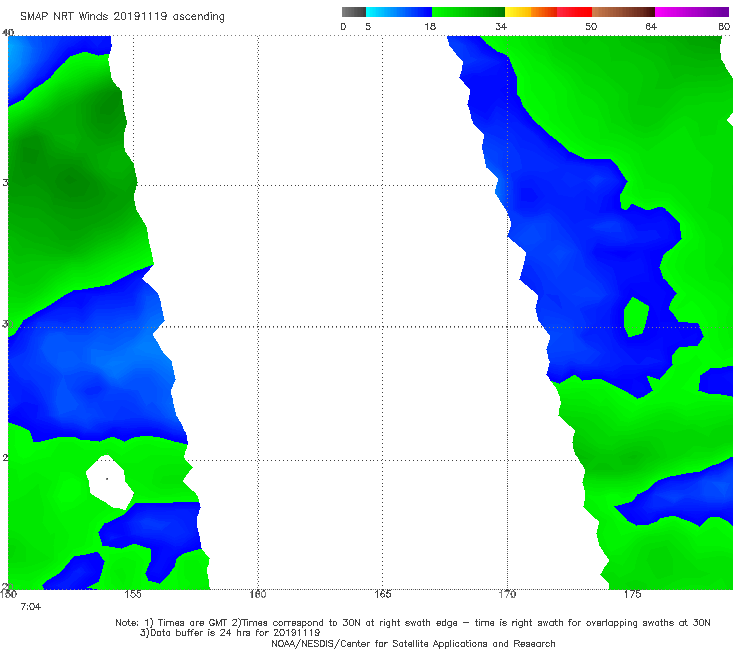Screen dimensions: 740x650
Task: Click the longitude label '155'
Action: (133, 594)
